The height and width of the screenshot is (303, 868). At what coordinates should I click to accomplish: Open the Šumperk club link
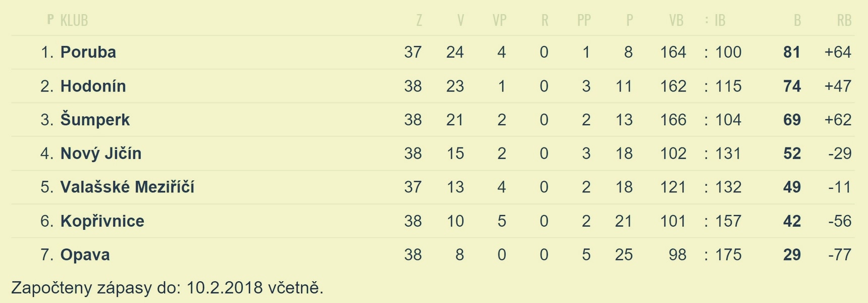(x=95, y=120)
